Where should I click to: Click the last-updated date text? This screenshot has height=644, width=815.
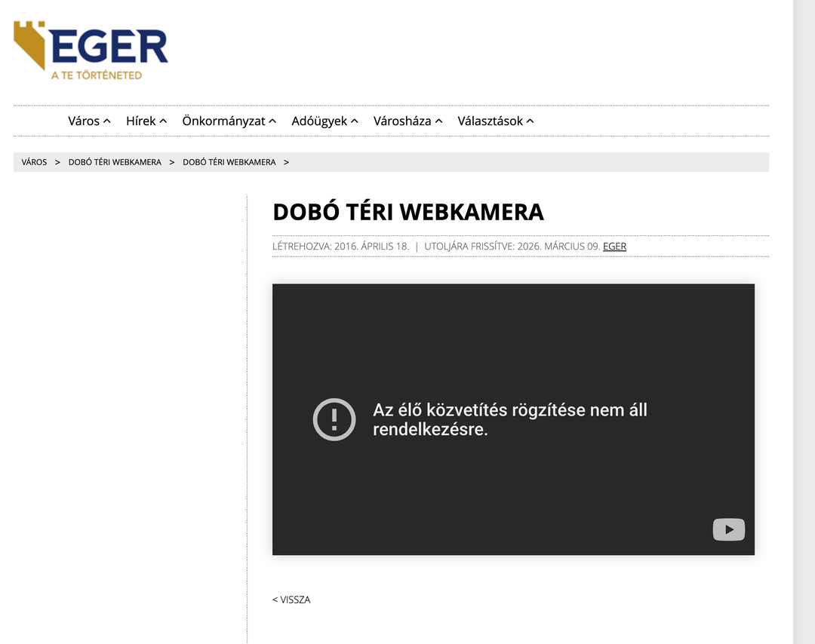[512, 247]
